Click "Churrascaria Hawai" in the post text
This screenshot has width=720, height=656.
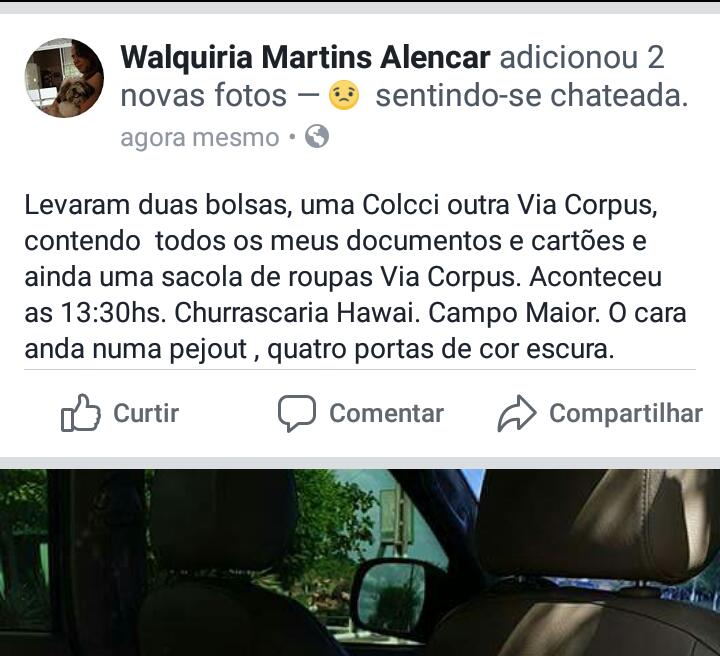297,313
